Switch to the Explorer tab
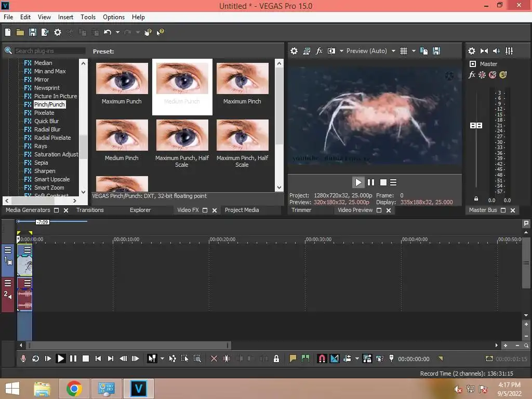This screenshot has width=532, height=399. click(140, 210)
